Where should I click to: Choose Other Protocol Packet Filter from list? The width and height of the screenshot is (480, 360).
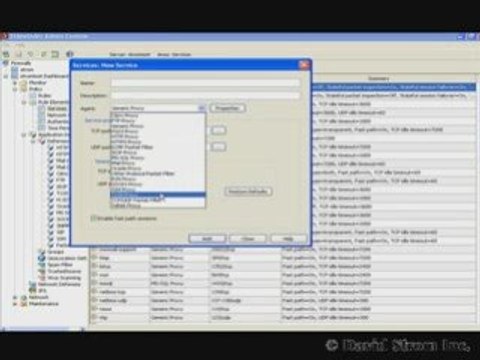click(158, 174)
